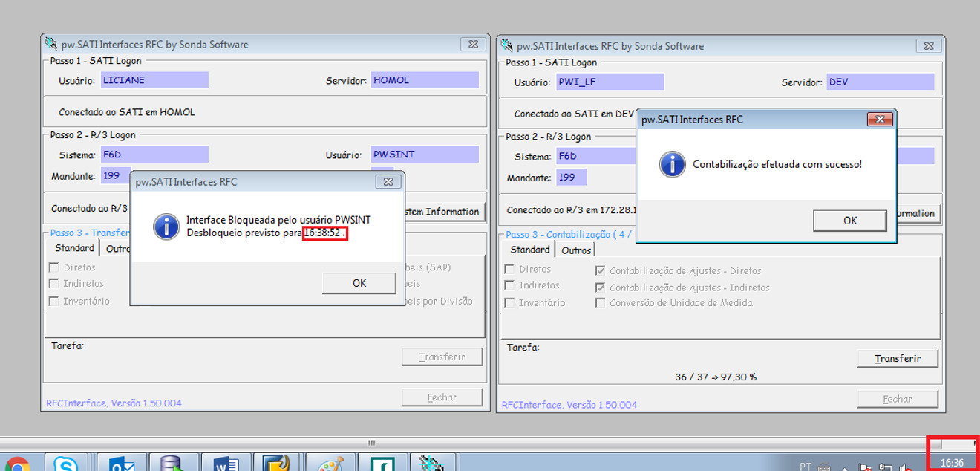Toggle Conversão de Unidade de Medida
Screen dimensions: 980x471
click(600, 302)
